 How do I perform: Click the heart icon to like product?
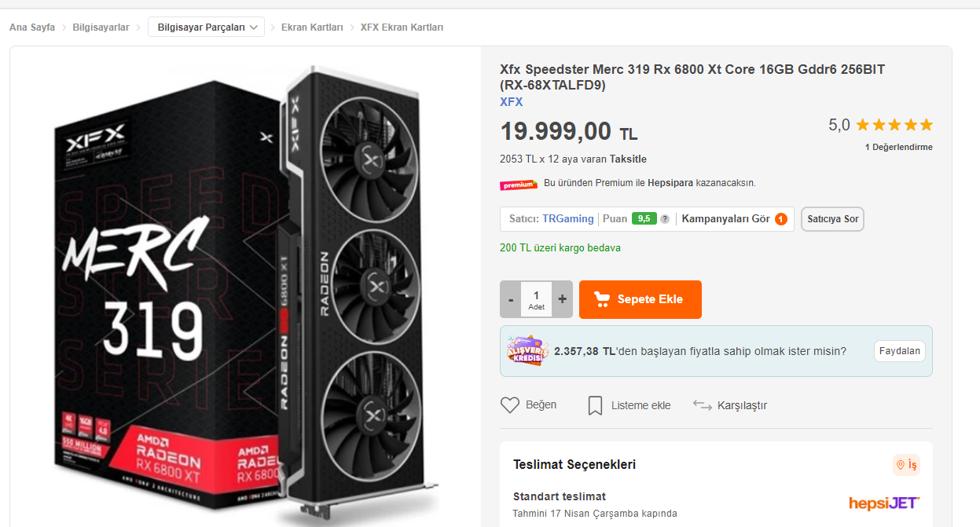pyautogui.click(x=510, y=405)
